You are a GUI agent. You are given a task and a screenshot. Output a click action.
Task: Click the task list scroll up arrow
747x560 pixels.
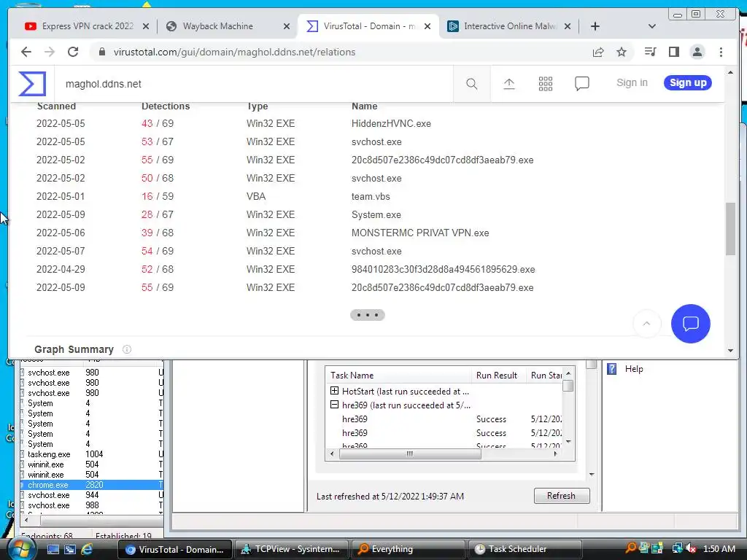point(568,373)
